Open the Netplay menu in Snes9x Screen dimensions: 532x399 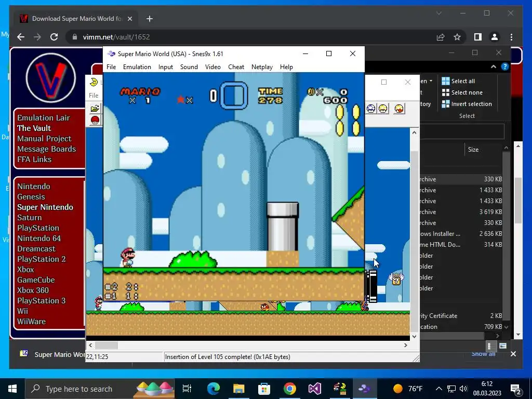262,67
